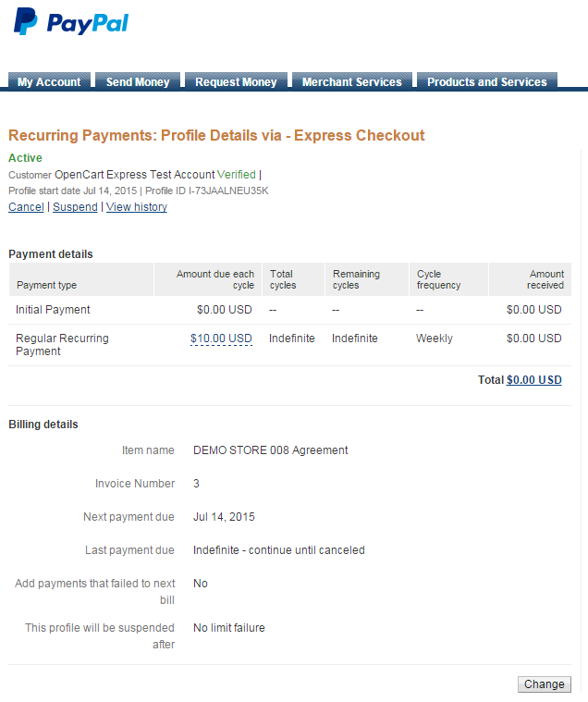The width and height of the screenshot is (588, 702).
Task: Click the Regular Recurring Payment row label
Action: [x=62, y=345]
